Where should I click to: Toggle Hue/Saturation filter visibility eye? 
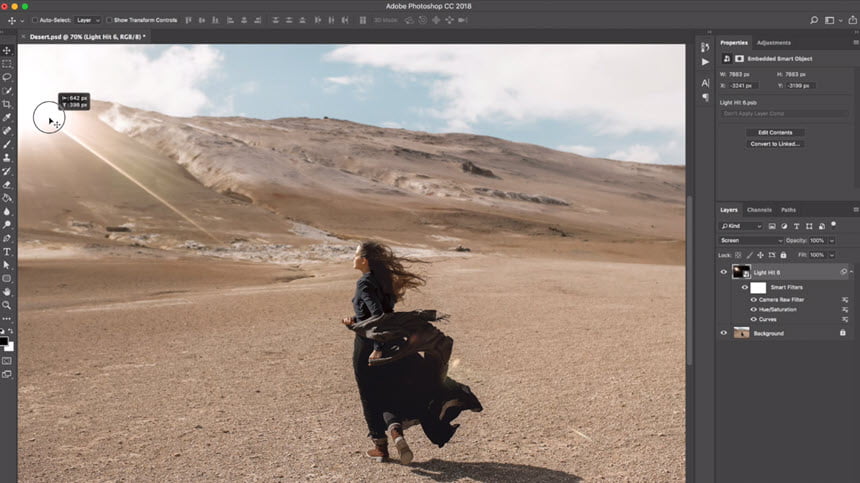[x=754, y=310]
